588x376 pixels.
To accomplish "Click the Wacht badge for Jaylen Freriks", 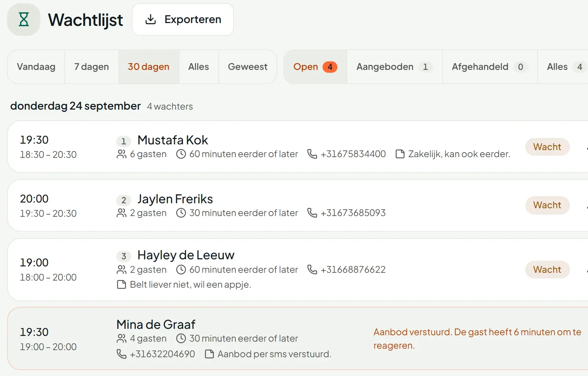I will point(547,205).
